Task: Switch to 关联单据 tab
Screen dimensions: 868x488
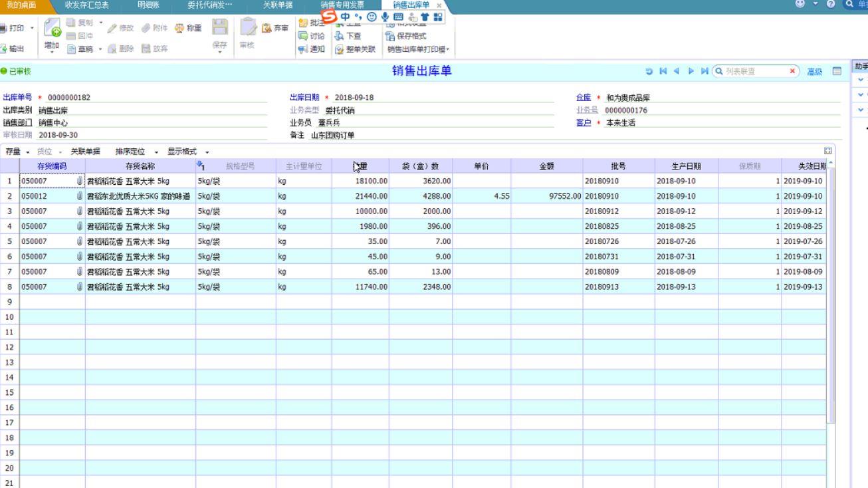Action: pyautogui.click(x=278, y=5)
